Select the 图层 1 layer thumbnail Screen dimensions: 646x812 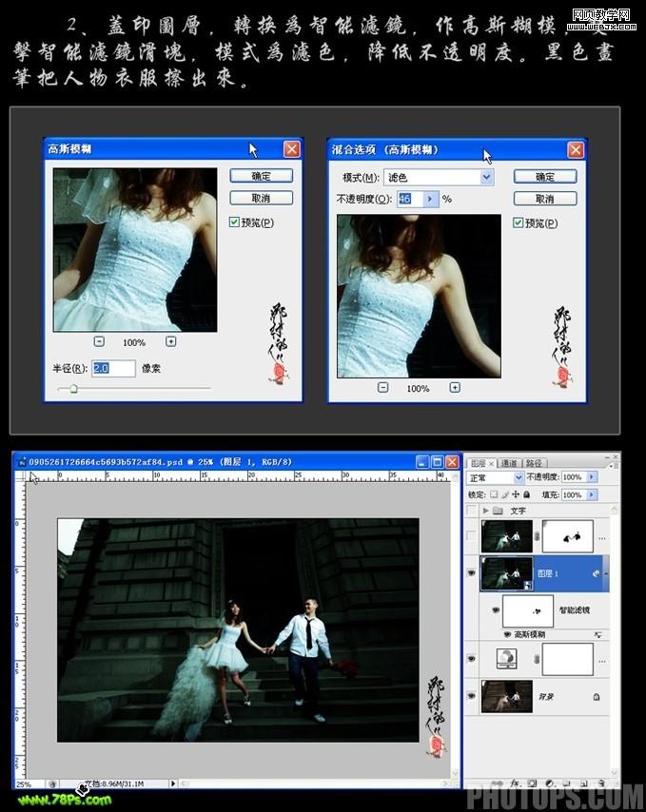(x=506, y=573)
